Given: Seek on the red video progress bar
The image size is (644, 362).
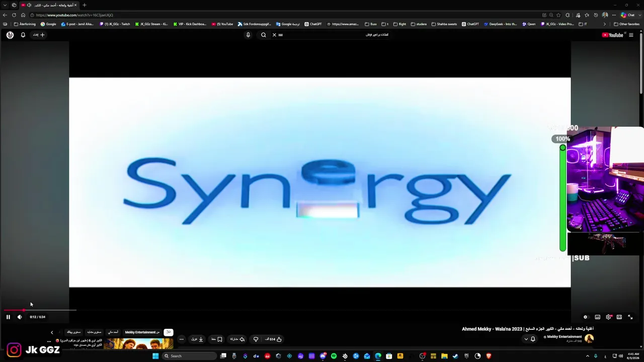Looking at the screenshot, I should pyautogui.click(x=14, y=310).
